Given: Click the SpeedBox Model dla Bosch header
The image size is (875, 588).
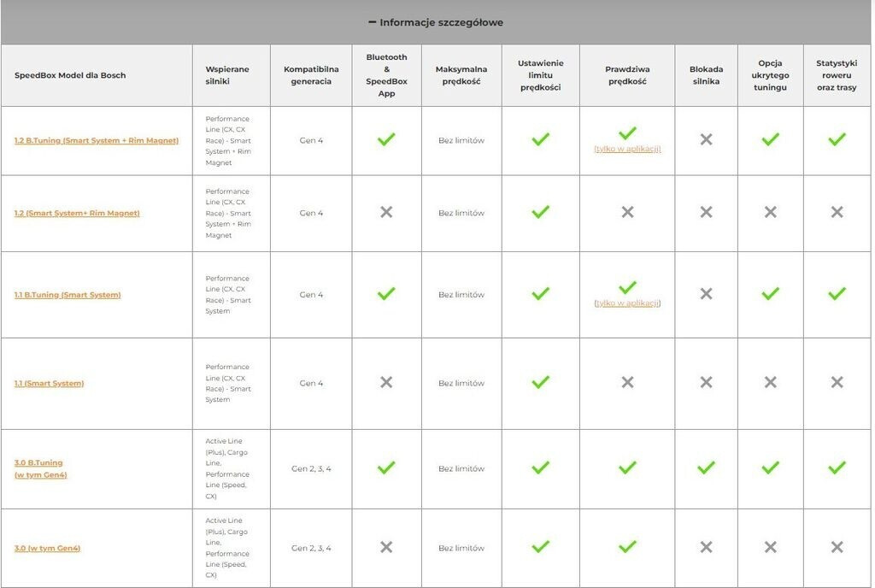Looking at the screenshot, I should pyautogui.click(x=70, y=75).
